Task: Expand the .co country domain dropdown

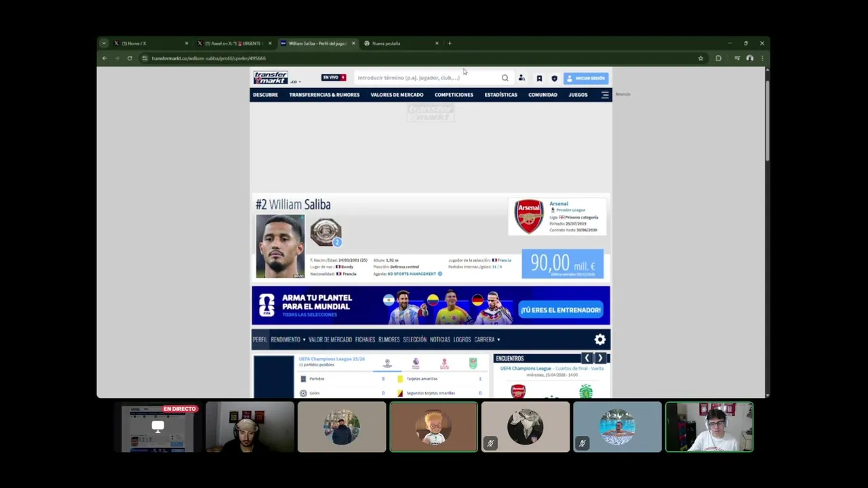Action: pos(295,82)
